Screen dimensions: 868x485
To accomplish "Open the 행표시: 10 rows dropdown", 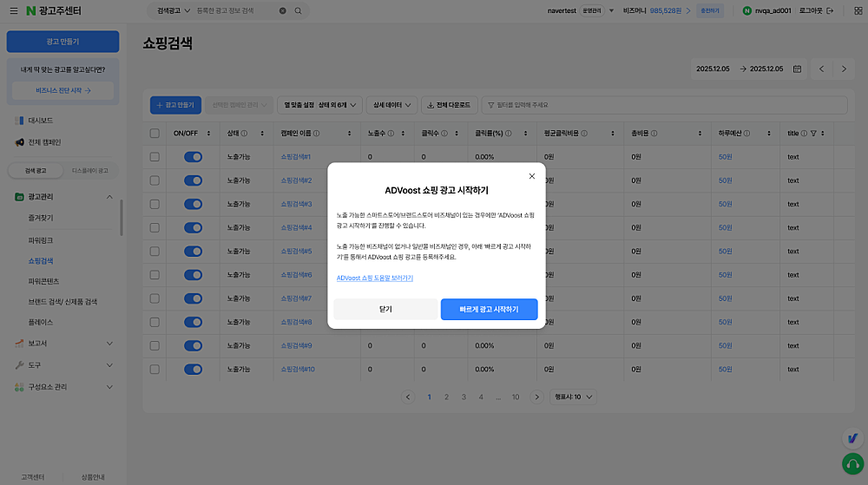I will pos(573,397).
